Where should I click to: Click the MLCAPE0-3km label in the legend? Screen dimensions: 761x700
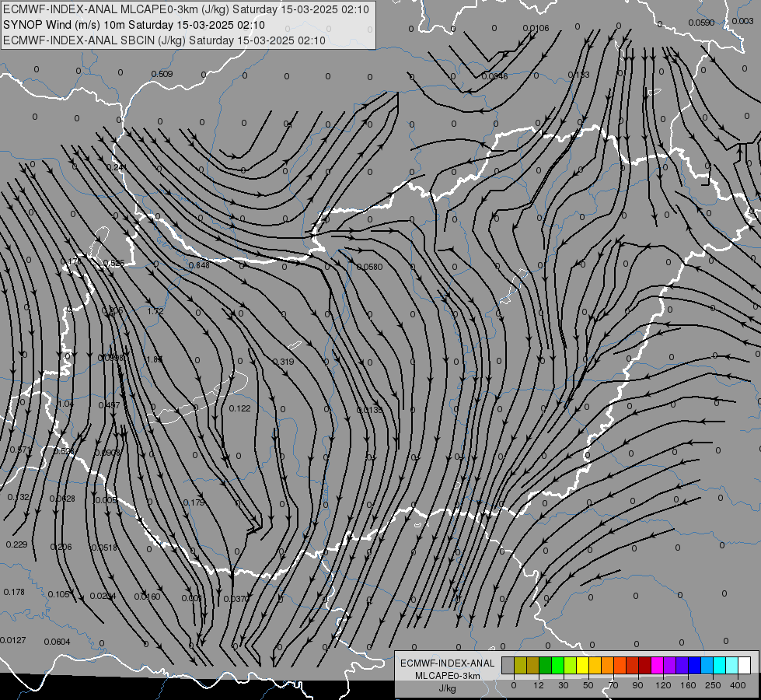coord(448,676)
